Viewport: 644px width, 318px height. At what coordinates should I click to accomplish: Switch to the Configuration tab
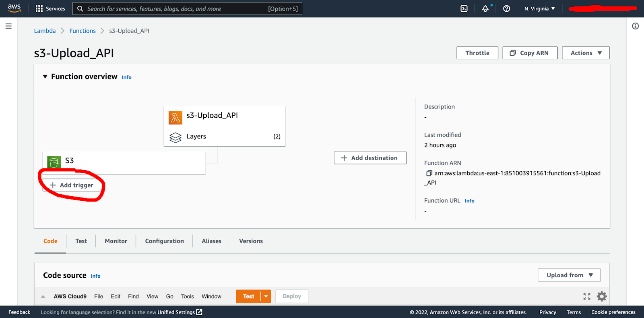[164, 241]
